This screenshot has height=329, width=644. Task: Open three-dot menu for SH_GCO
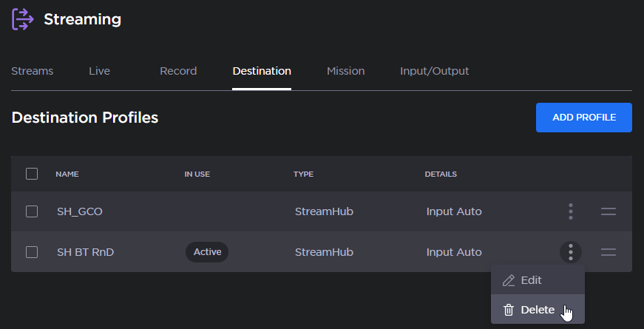[x=570, y=211]
